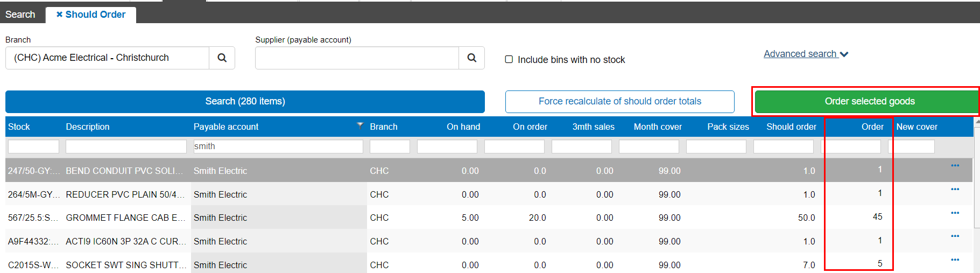The width and height of the screenshot is (980, 273).
Task: Open the filter icon on Payable account column
Action: point(360,125)
